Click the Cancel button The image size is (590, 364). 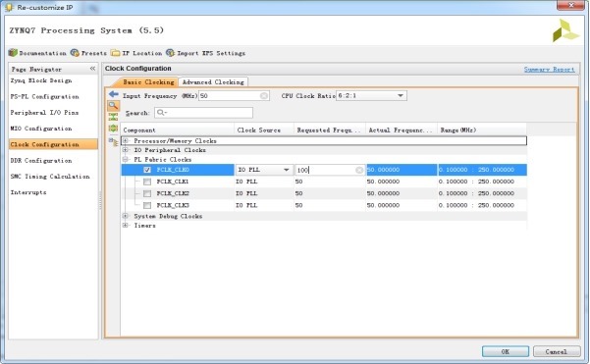[x=557, y=351]
